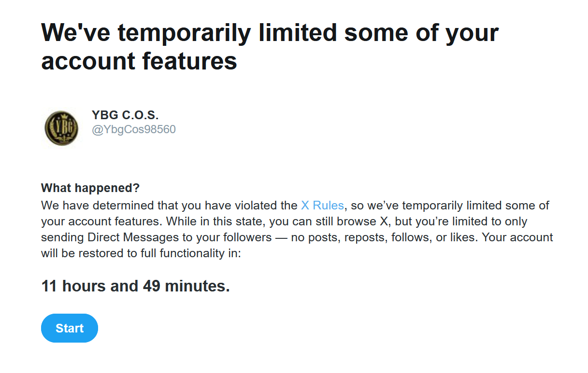The image size is (588, 373).
Task: Click the word "hours" in the countdown
Action: point(84,286)
